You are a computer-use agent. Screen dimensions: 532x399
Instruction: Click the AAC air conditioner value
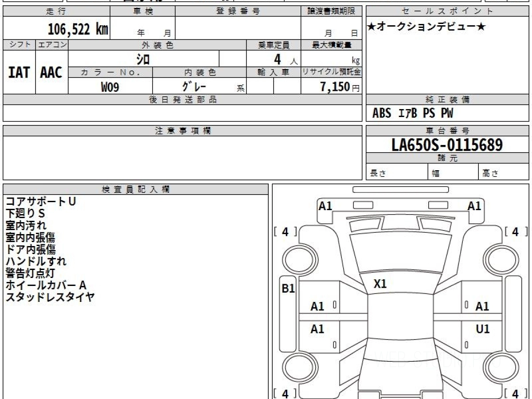(51, 72)
